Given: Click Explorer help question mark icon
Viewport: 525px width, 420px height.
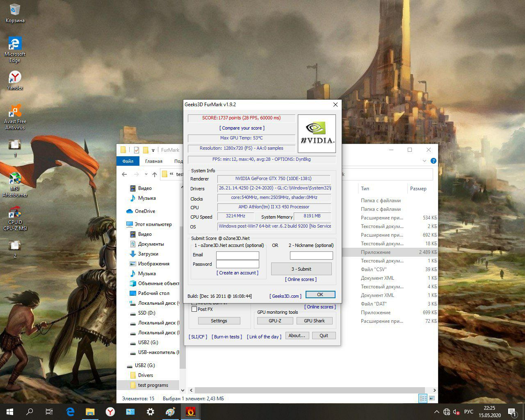Looking at the screenshot, I should [433, 161].
